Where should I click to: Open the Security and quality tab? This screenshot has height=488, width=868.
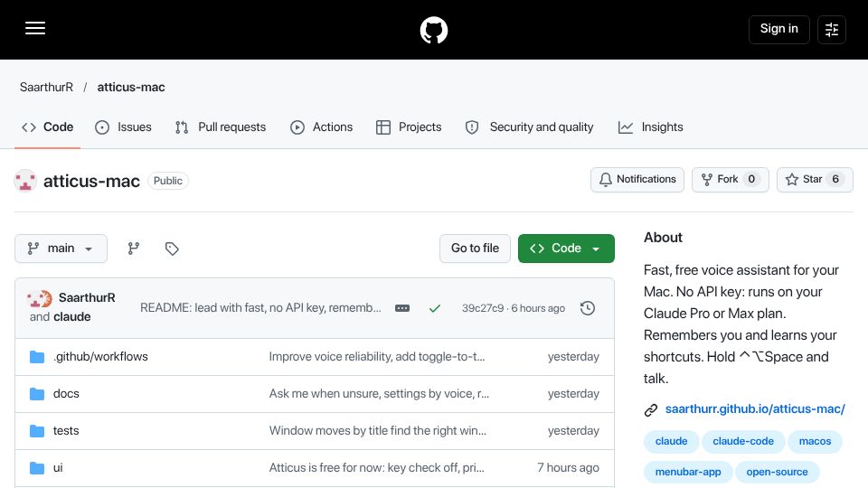[x=529, y=127]
